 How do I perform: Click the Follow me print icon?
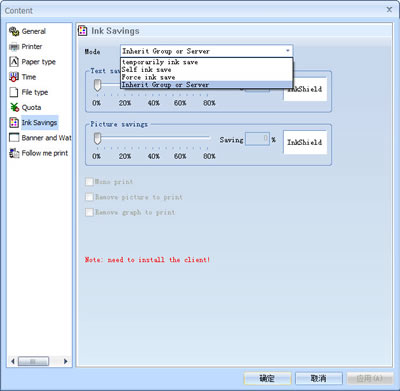coord(14,153)
